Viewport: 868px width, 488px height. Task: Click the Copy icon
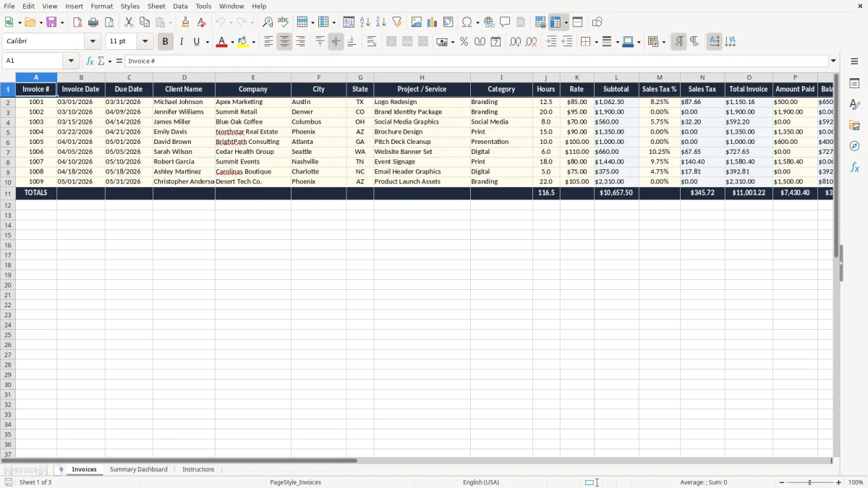click(x=145, y=22)
